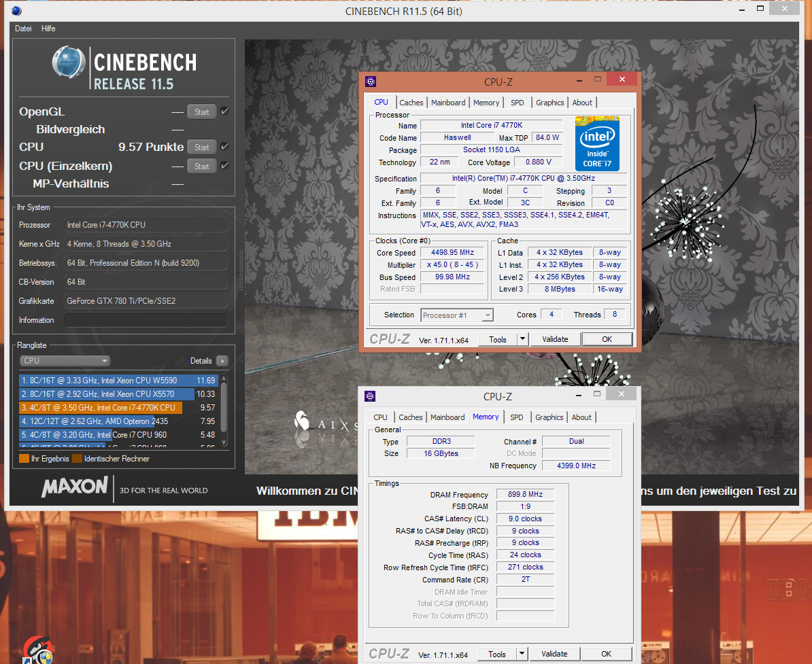812x664 pixels.
Task: Expand Tools dropdown arrow in CPU-Z CPU window
Action: [522, 339]
